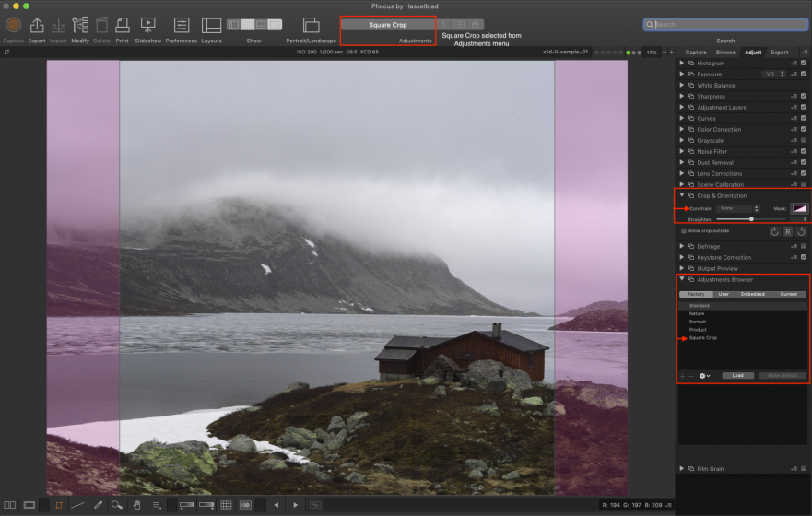
Task: Rotate crop clockwise icon
Action: pos(774,232)
